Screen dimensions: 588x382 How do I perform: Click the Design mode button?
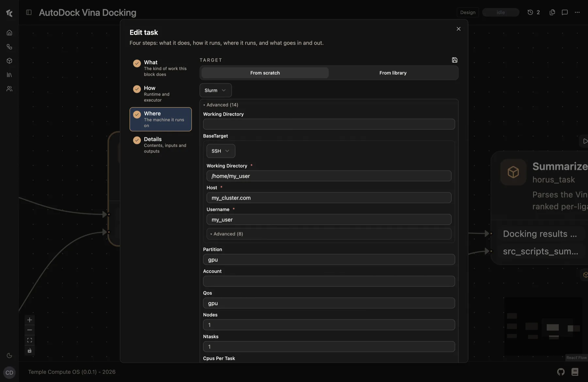[468, 12]
